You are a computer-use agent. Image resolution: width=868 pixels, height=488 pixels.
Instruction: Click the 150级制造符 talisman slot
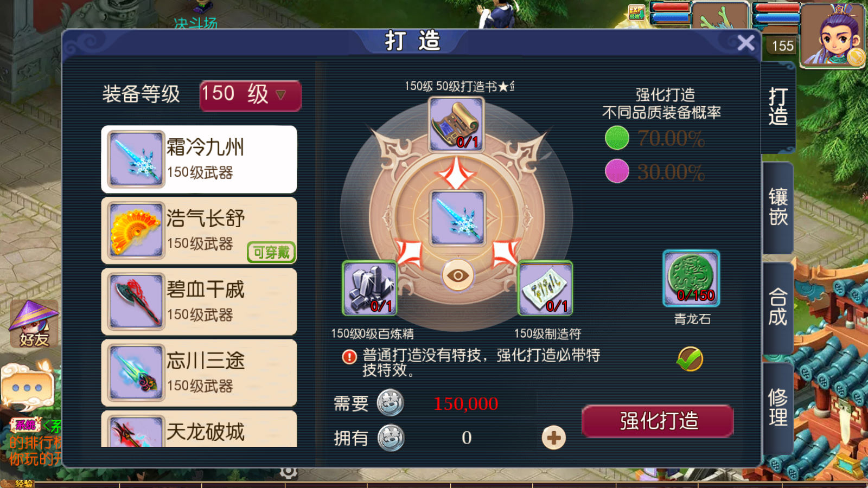546,288
